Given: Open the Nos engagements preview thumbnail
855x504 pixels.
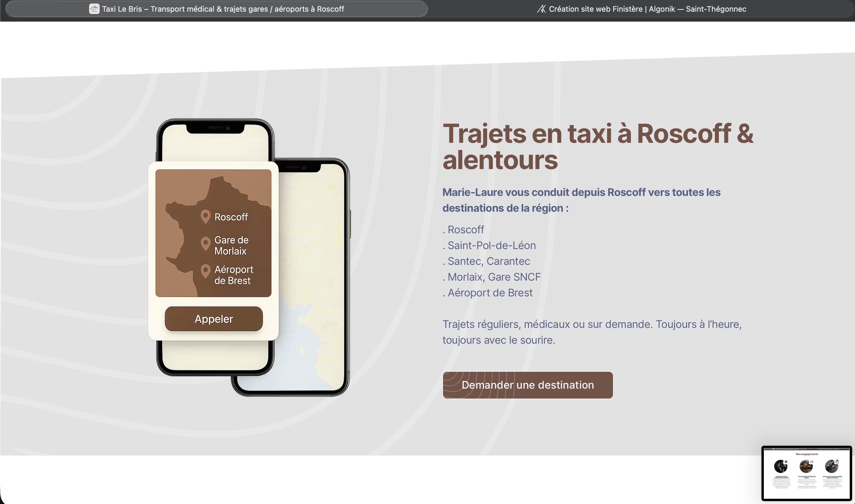Looking at the screenshot, I should (x=807, y=473).
